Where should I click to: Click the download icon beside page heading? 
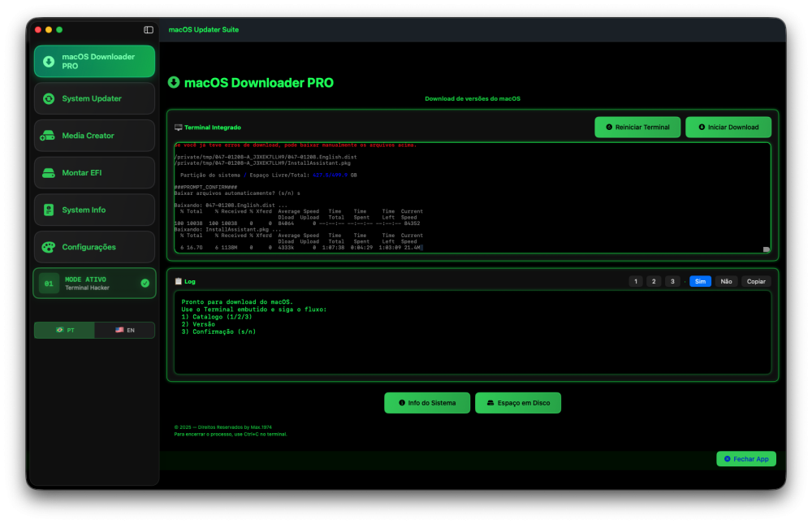pos(174,82)
